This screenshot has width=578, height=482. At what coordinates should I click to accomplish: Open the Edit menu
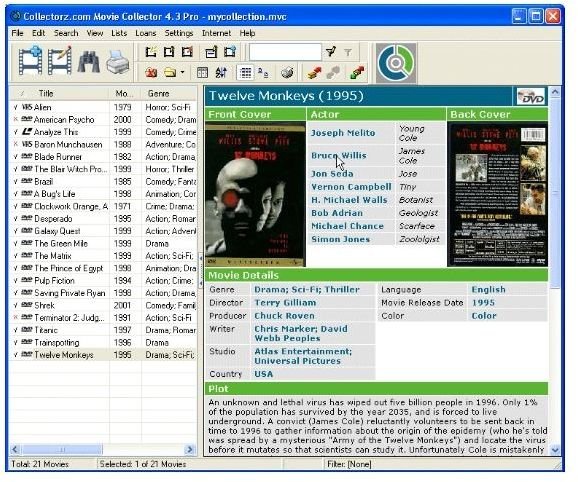tap(38, 33)
